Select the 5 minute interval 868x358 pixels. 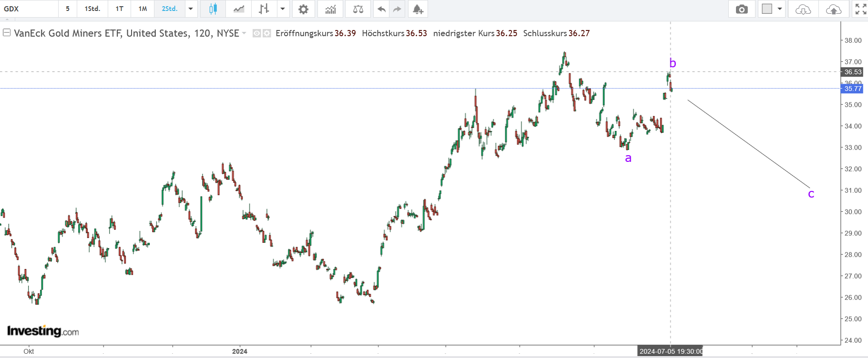coord(68,9)
